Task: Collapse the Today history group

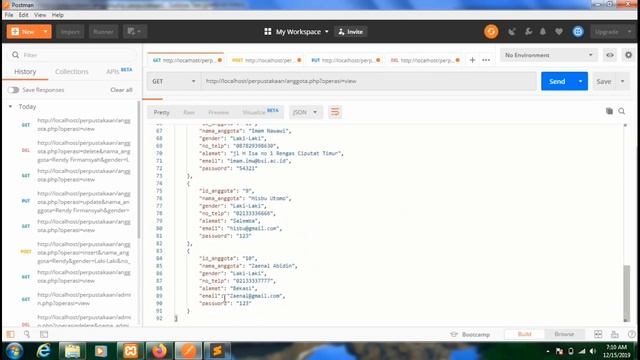Action: (10, 107)
